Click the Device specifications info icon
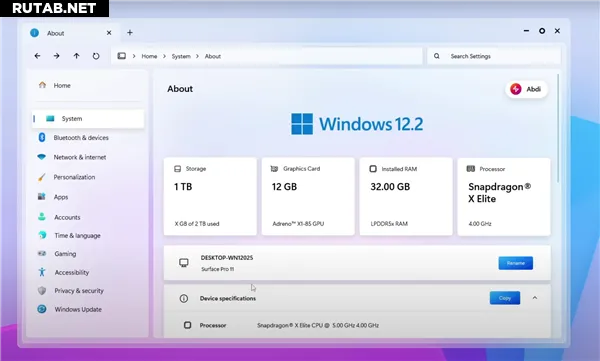 click(x=184, y=298)
